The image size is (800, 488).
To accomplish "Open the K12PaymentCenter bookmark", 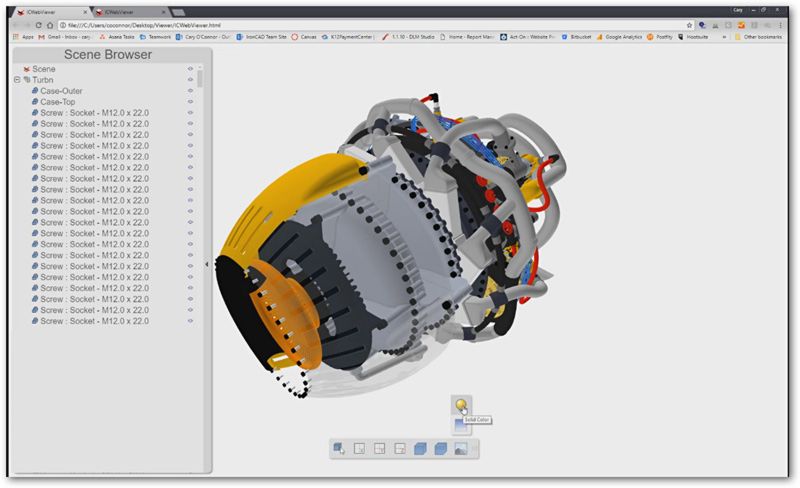I will [348, 37].
